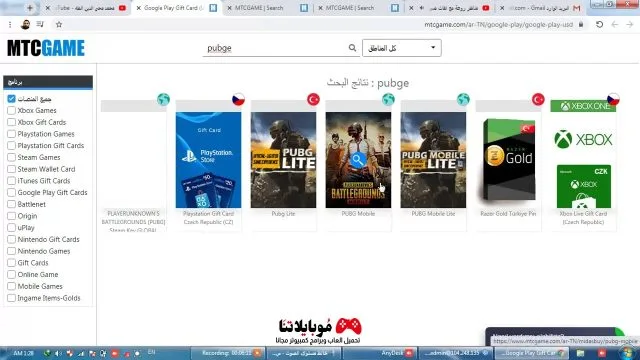The image size is (640, 360).
Task: Open the Pubg Lite product link
Action: [x=283, y=213]
